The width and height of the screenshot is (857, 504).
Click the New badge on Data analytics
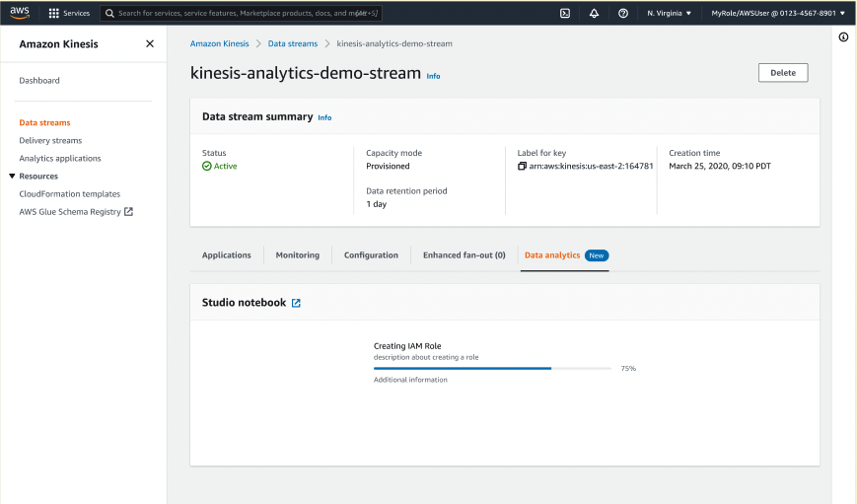(x=597, y=255)
